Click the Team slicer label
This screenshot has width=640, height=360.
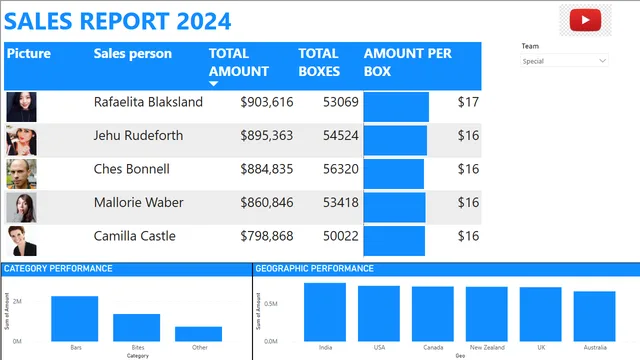[x=530, y=46]
